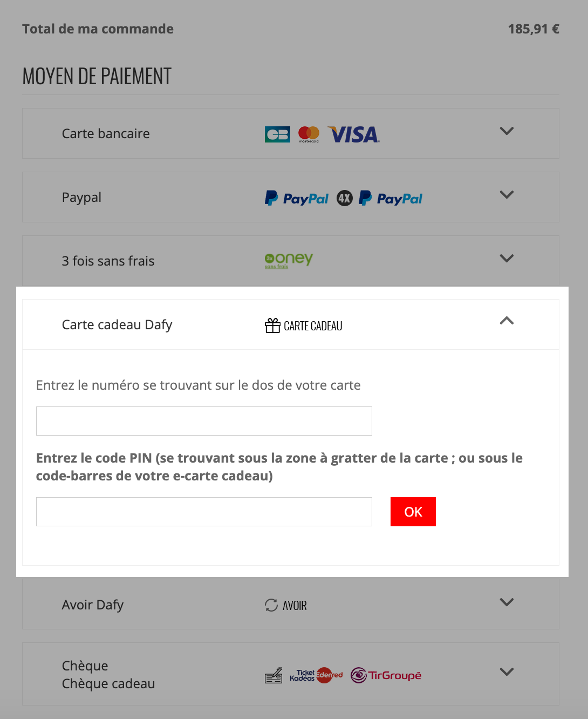Image resolution: width=588 pixels, height=719 pixels.
Task: Click the Ticket Kadéos Edenred logo
Action: click(316, 675)
